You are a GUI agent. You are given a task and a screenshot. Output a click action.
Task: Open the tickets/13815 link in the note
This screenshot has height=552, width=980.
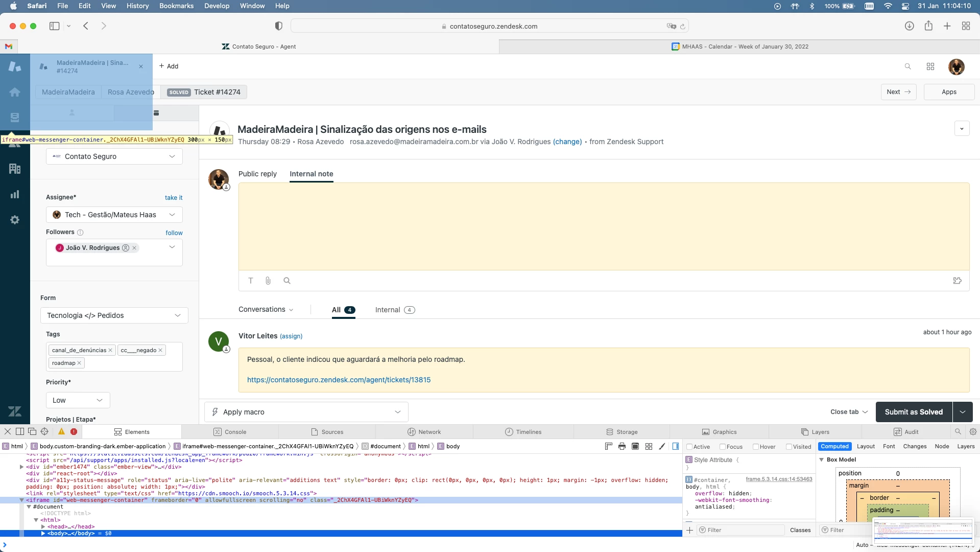coord(339,380)
